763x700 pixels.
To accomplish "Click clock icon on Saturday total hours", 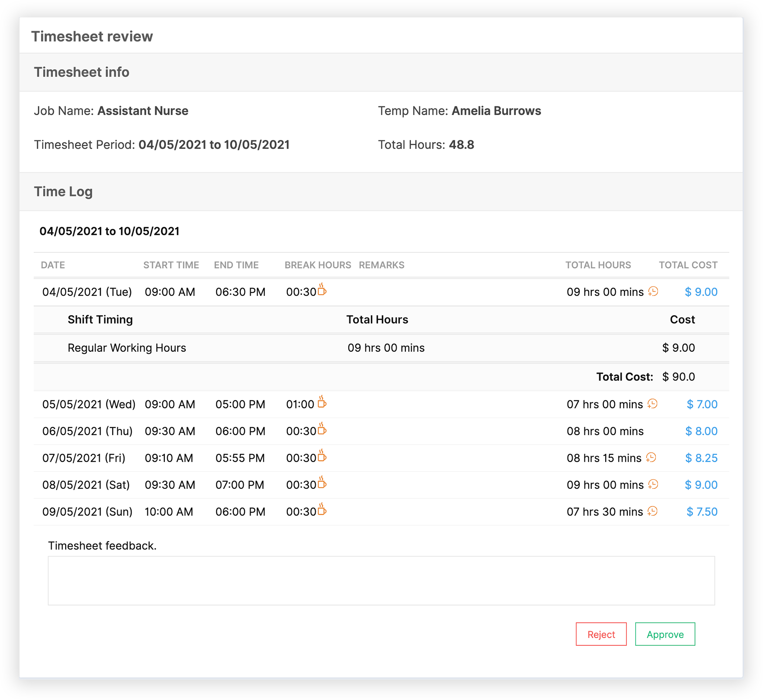I will (x=653, y=484).
